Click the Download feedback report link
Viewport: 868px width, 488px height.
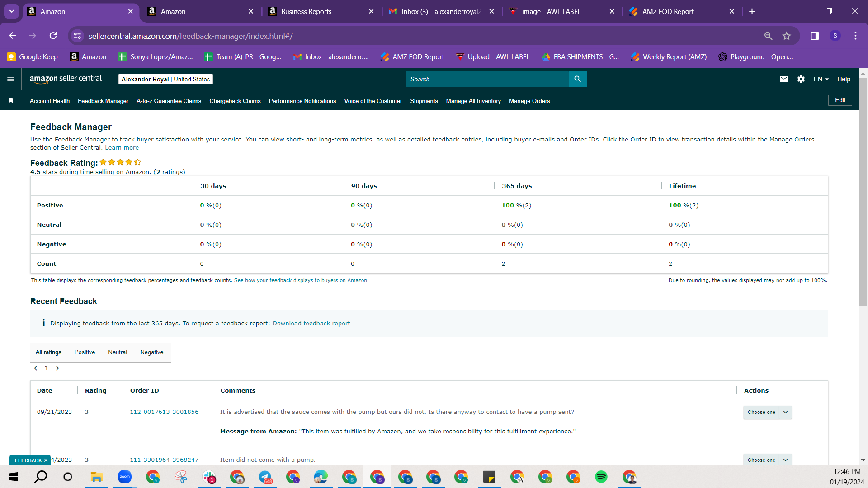(311, 324)
